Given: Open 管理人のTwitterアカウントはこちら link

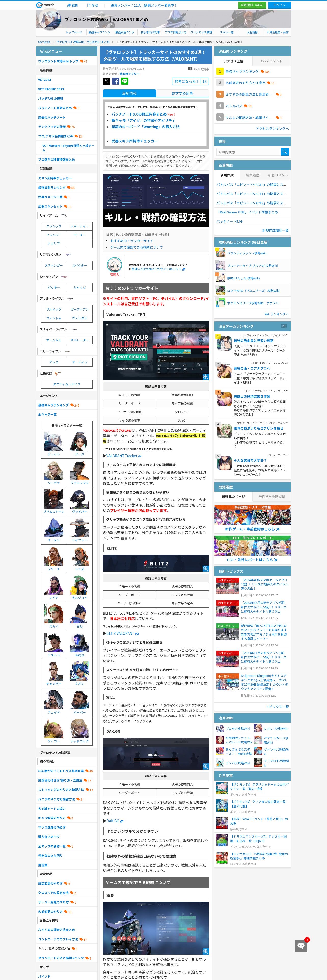Looking at the screenshot, I should point(158,269).
